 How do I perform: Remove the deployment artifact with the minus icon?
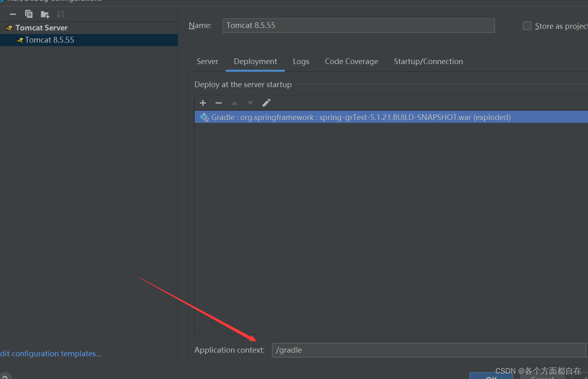219,103
